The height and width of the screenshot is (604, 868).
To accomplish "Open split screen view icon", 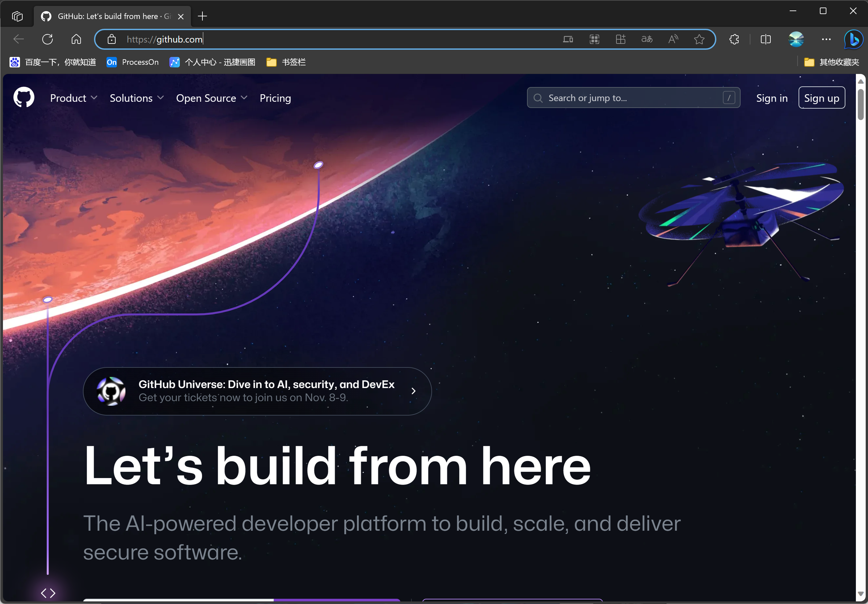I will pyautogui.click(x=765, y=39).
